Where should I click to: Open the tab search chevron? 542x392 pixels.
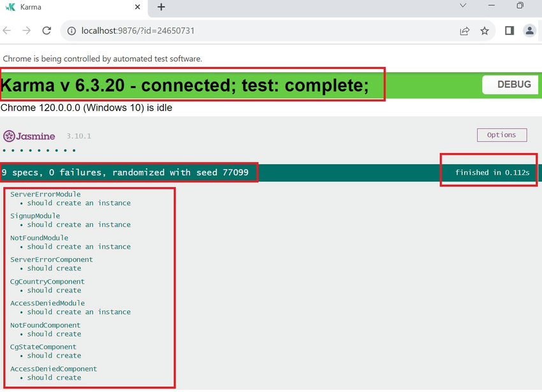pos(463,5)
